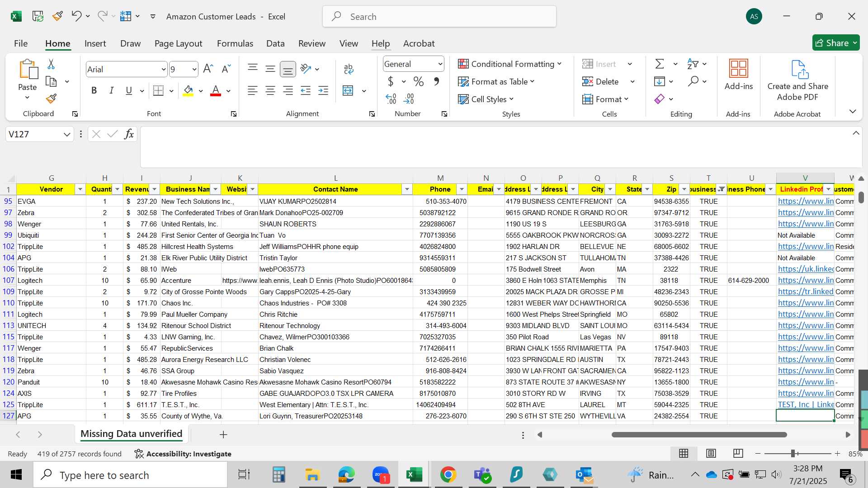Open the File menu
Viewport: 868px width, 488px height.
click(x=21, y=43)
